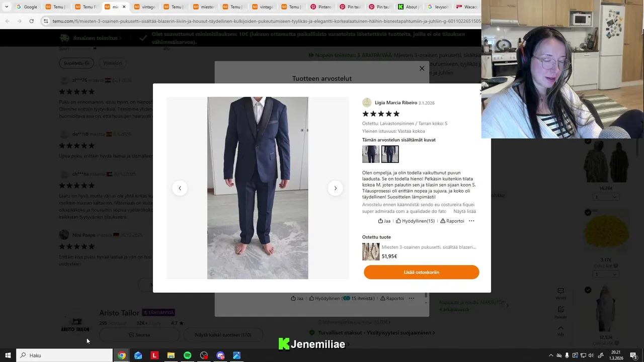Add suit to cart with Lisää ostoskoriin
The height and width of the screenshot is (362, 644).
pyautogui.click(x=422, y=272)
